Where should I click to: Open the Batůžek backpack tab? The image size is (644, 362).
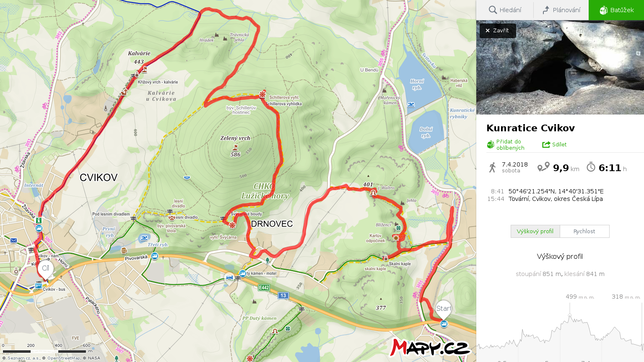(616, 10)
